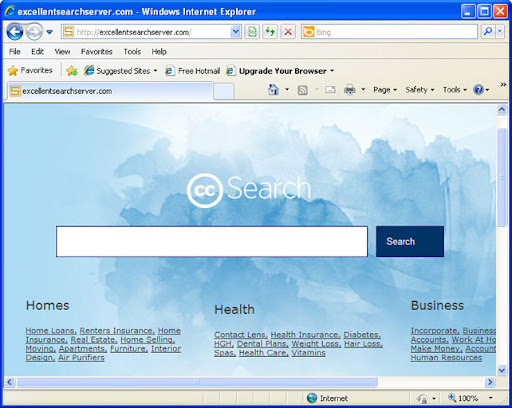
Task: Click the Stop loading red X icon
Action: 288,32
